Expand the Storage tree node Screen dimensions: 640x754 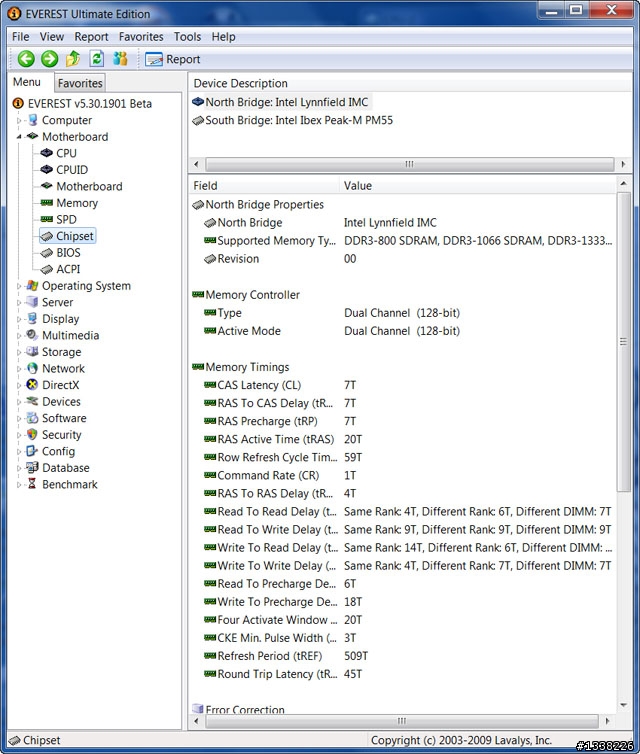(x=19, y=352)
